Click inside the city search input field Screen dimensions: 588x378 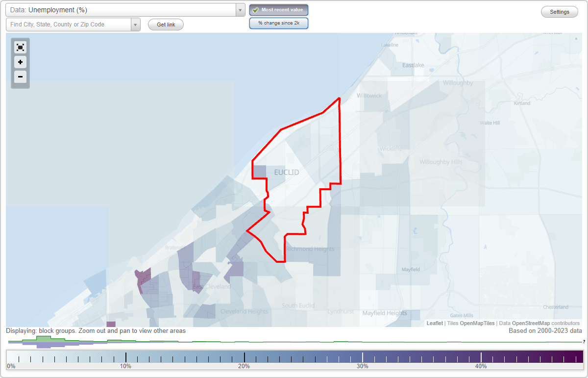(69, 24)
